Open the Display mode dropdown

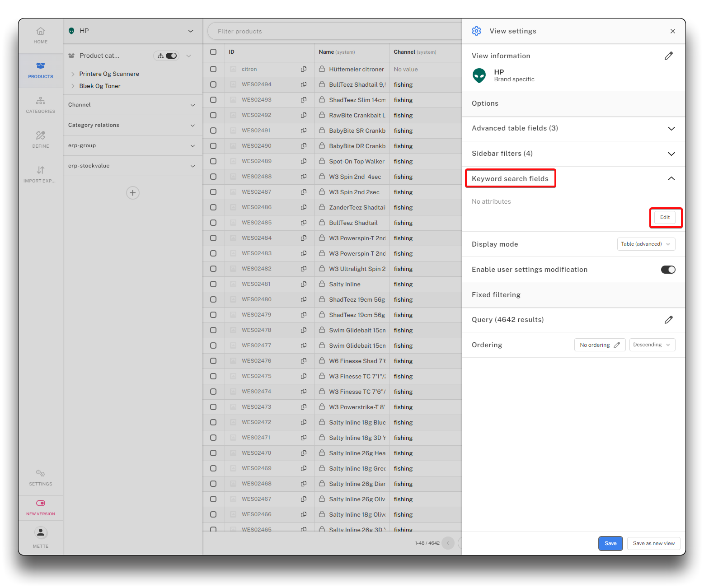[646, 244]
